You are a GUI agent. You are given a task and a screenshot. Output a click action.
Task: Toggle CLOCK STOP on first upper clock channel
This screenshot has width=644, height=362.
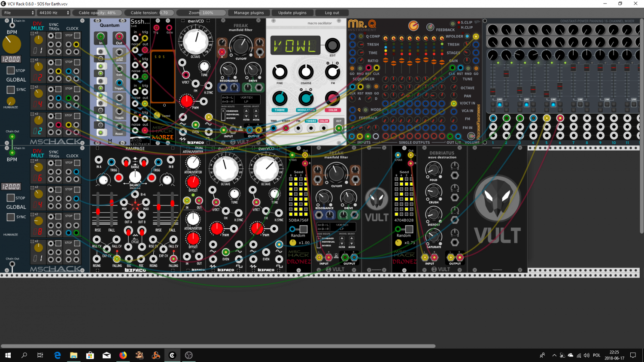77,36
